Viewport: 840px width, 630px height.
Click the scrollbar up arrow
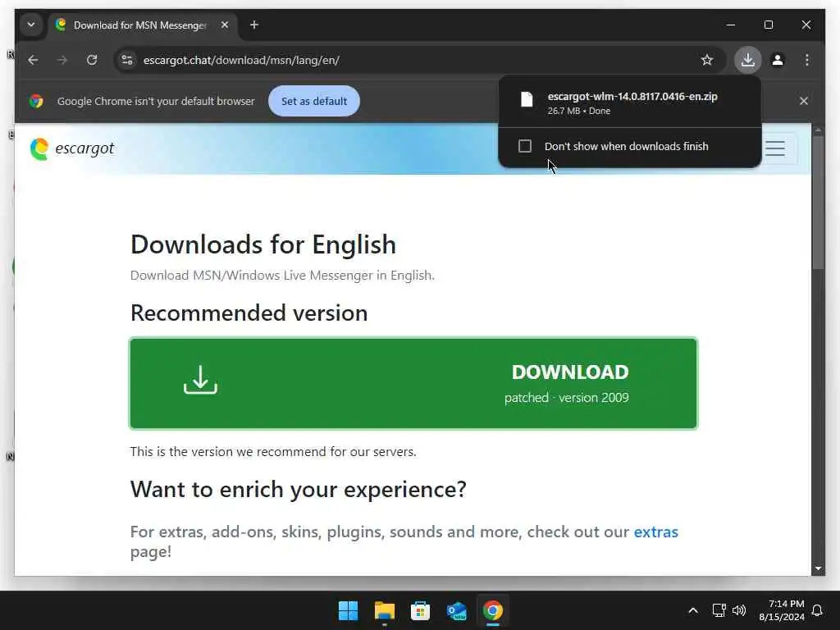pyautogui.click(x=818, y=130)
